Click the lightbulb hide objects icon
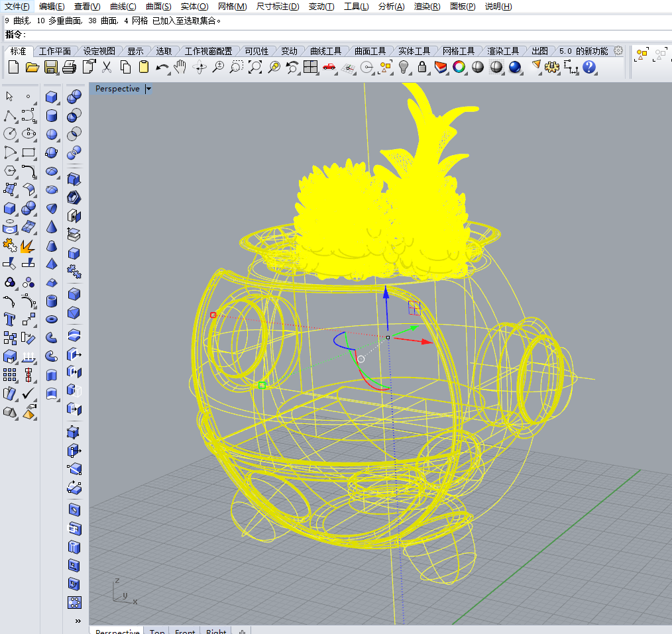Image resolution: width=672 pixels, height=634 pixels. point(404,68)
